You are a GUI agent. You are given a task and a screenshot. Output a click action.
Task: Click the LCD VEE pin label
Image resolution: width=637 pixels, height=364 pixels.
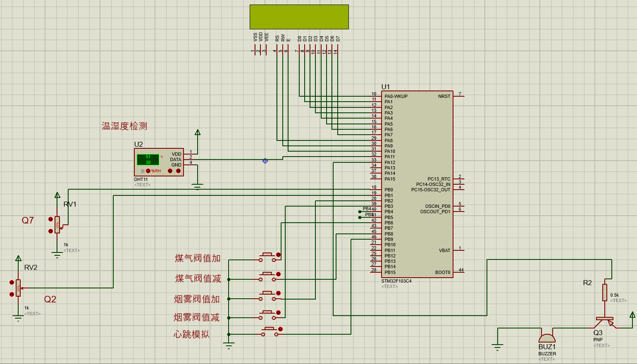point(266,37)
